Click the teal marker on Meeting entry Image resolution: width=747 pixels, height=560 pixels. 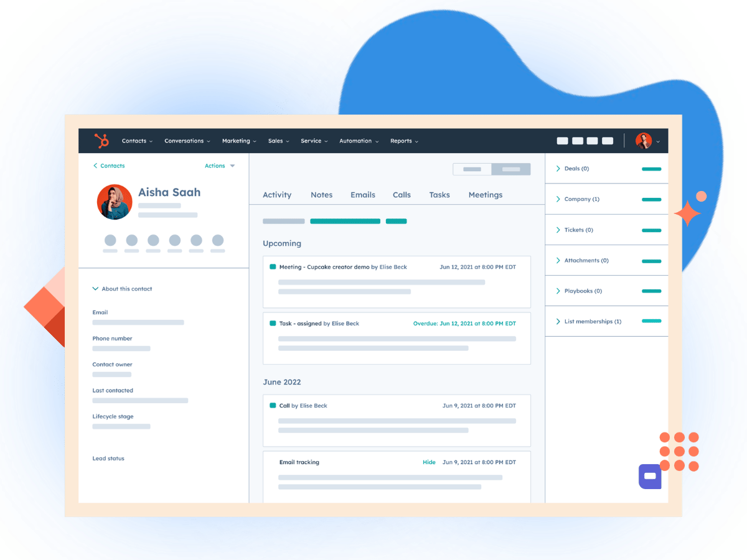(273, 267)
